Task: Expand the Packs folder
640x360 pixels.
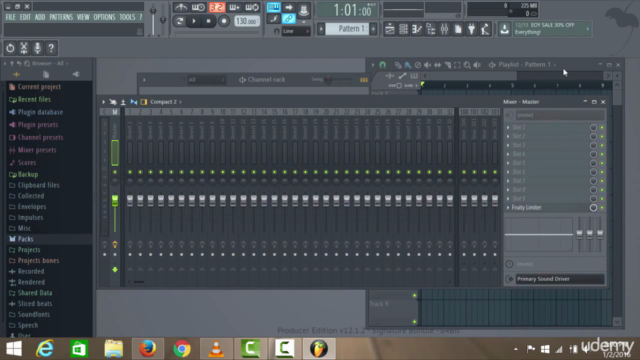Action: (x=25, y=239)
